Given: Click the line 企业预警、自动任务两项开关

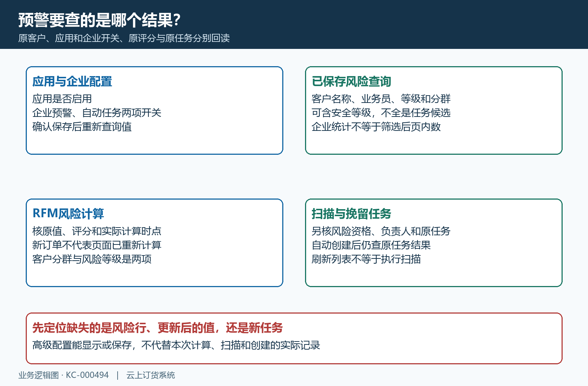Looking at the screenshot, I should pos(97,113).
